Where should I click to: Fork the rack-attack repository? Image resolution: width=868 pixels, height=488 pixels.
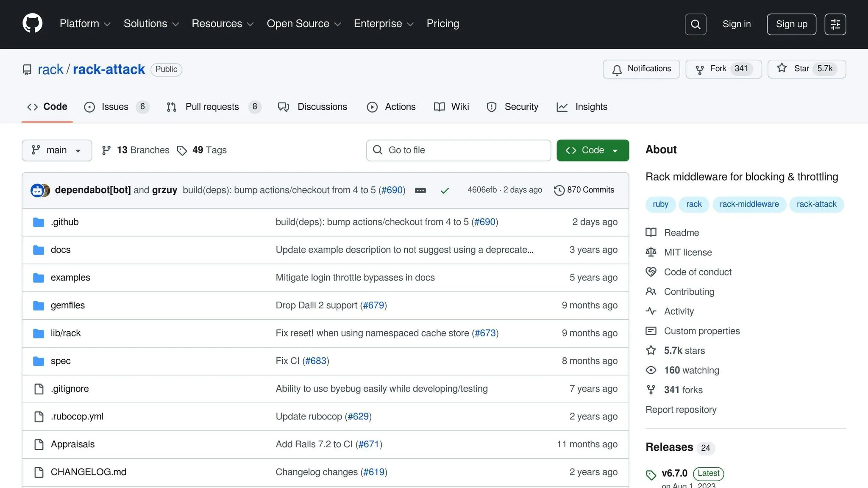(x=723, y=69)
